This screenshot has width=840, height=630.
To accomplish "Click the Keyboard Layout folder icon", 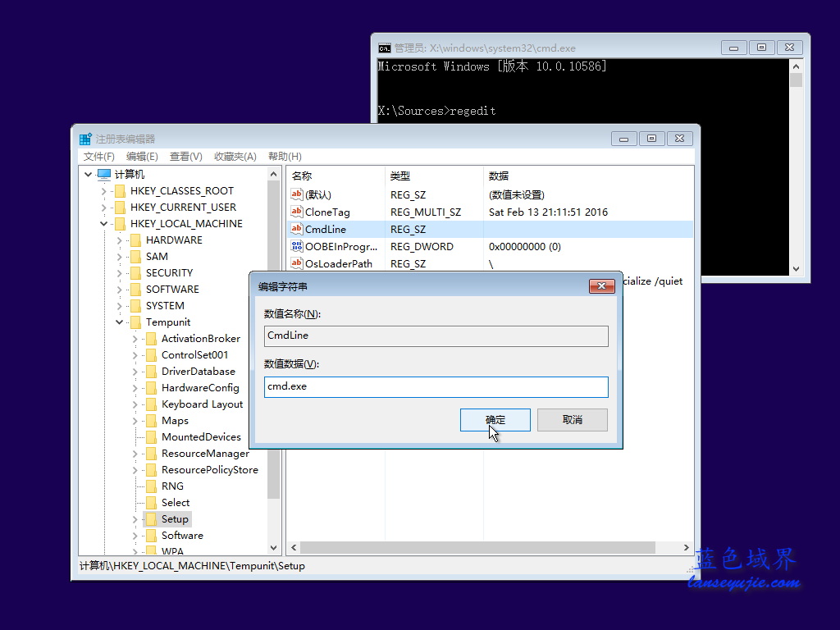I will click(152, 404).
